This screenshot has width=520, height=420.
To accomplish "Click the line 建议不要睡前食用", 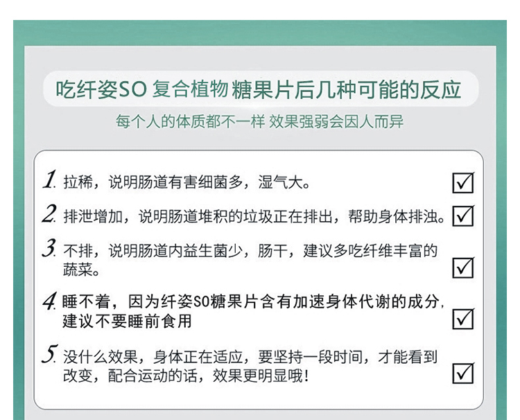I will 127,321.
